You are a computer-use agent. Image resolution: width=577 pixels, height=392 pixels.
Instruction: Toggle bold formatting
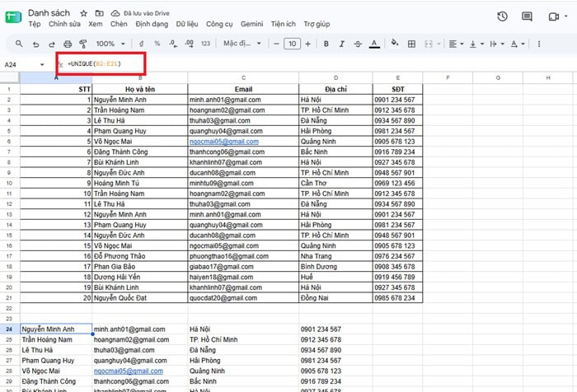(326, 44)
